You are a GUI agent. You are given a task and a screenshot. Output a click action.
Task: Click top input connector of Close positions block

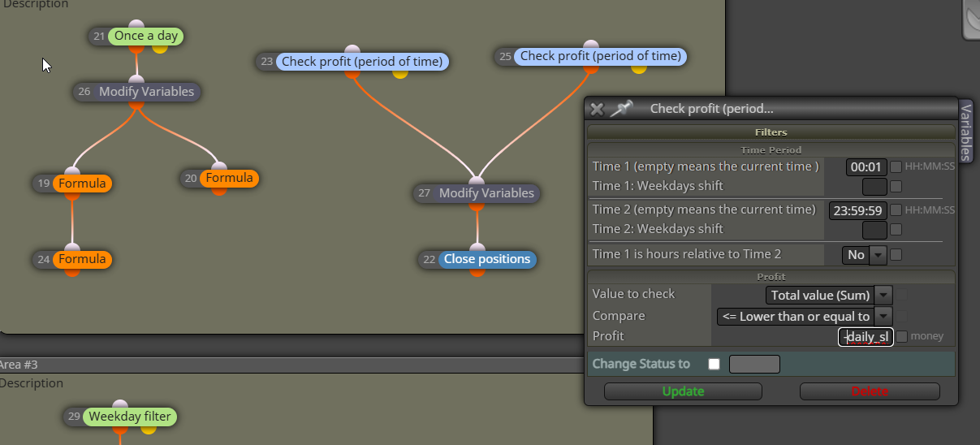click(477, 248)
